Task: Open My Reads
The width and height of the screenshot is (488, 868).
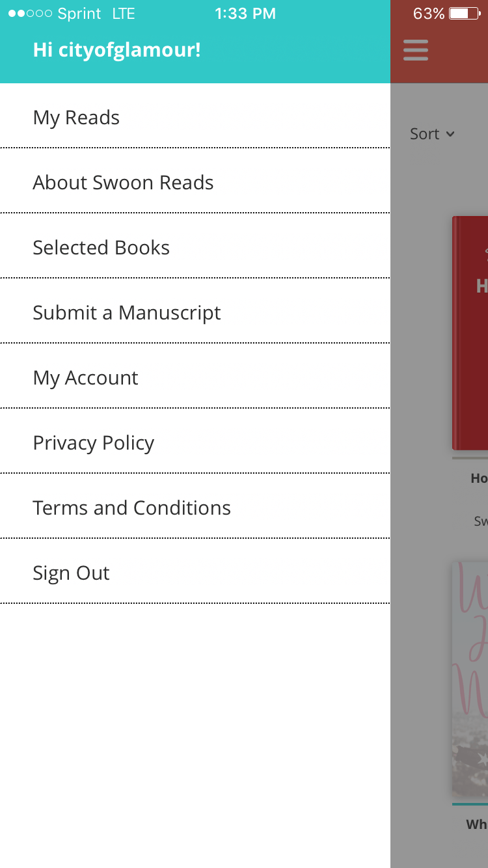Action: point(77,118)
